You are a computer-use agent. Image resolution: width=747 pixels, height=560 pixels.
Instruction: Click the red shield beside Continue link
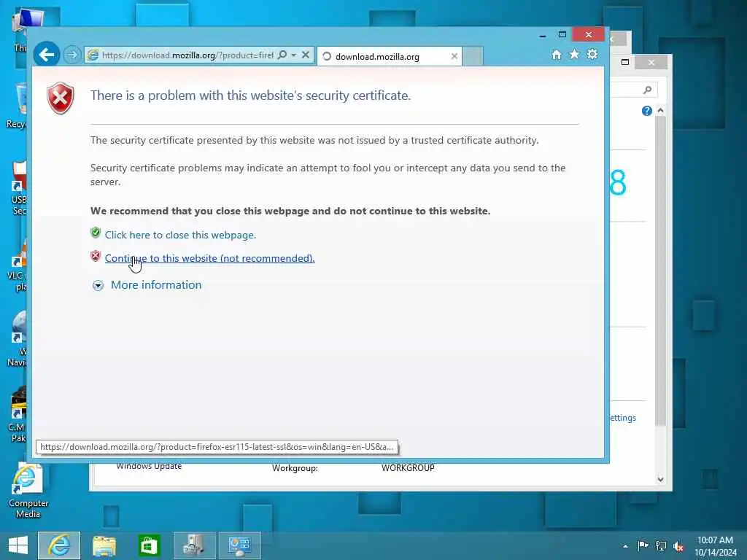coord(96,256)
